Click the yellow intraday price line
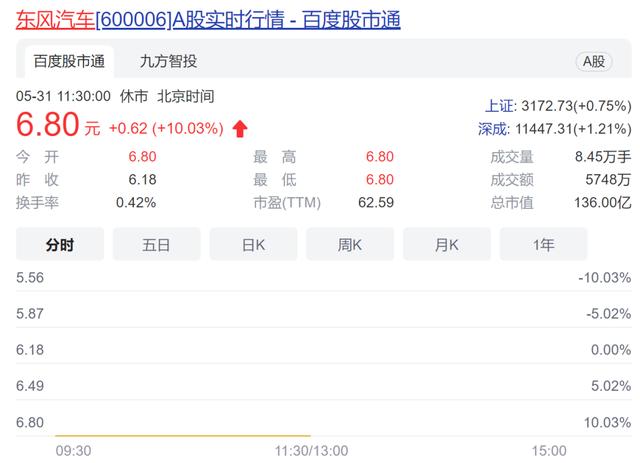This screenshot has width=640, height=463. click(x=183, y=436)
